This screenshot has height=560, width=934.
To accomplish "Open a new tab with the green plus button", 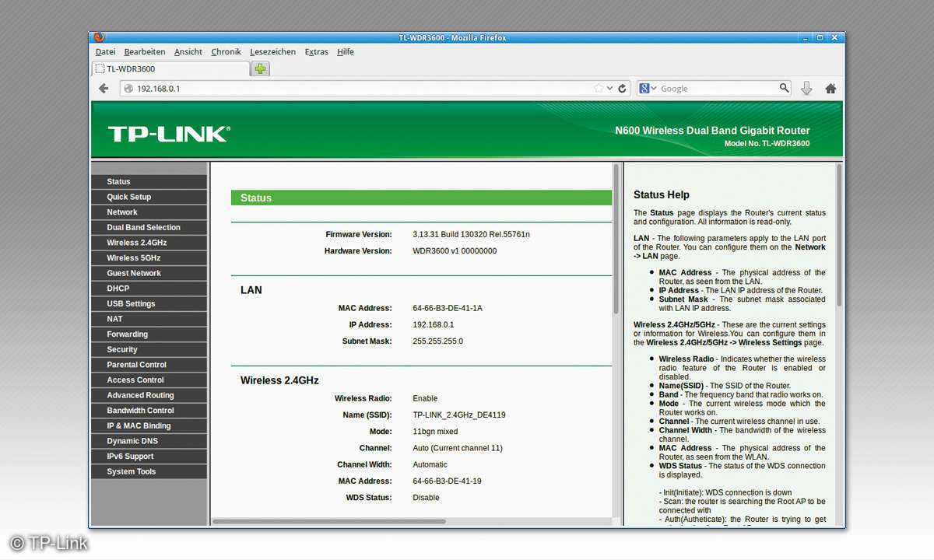I will coord(260,68).
